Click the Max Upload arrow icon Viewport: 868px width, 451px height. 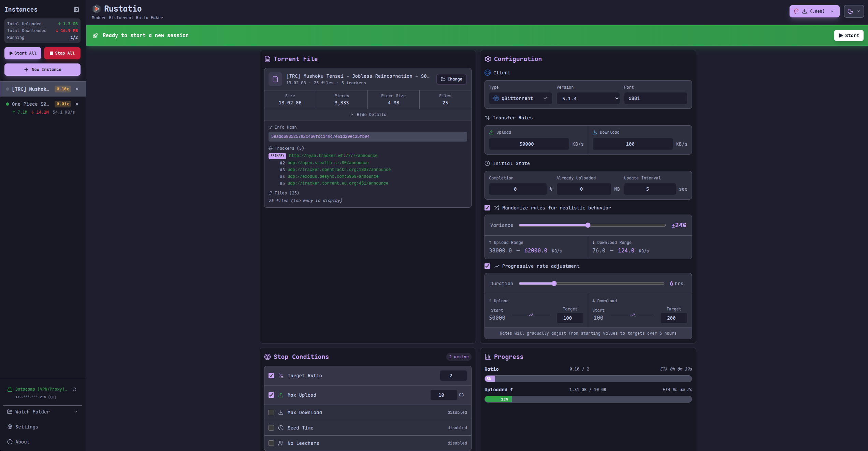pyautogui.click(x=281, y=395)
